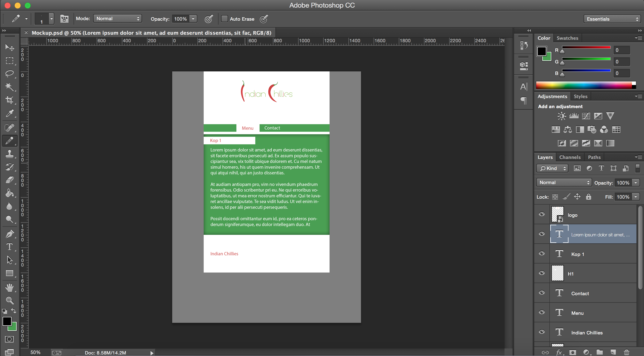
Task: Enable the Auto Erase checkbox
Action: click(x=224, y=19)
